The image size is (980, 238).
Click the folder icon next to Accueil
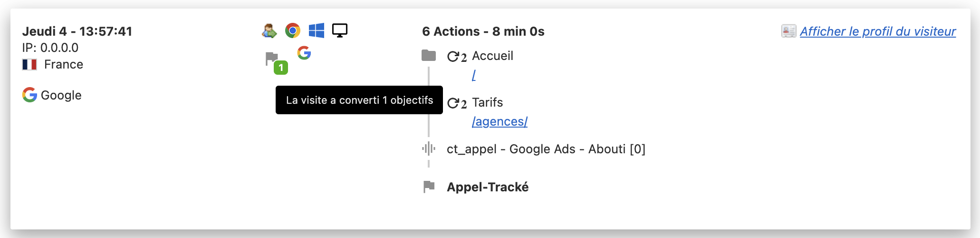(429, 56)
